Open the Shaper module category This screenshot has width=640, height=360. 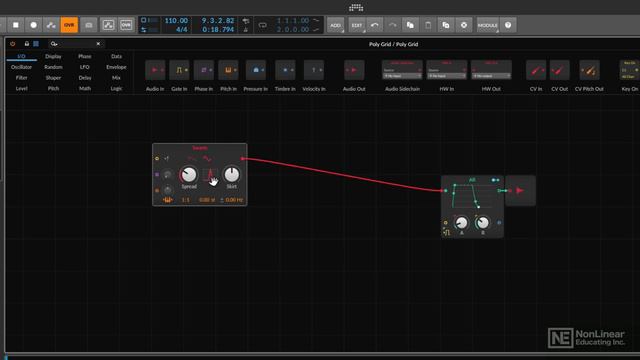(53, 78)
